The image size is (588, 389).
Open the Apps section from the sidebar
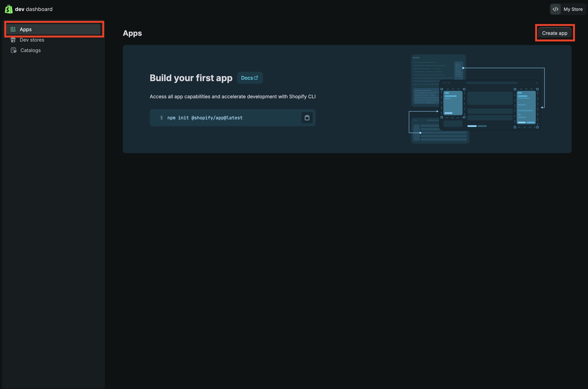click(26, 29)
